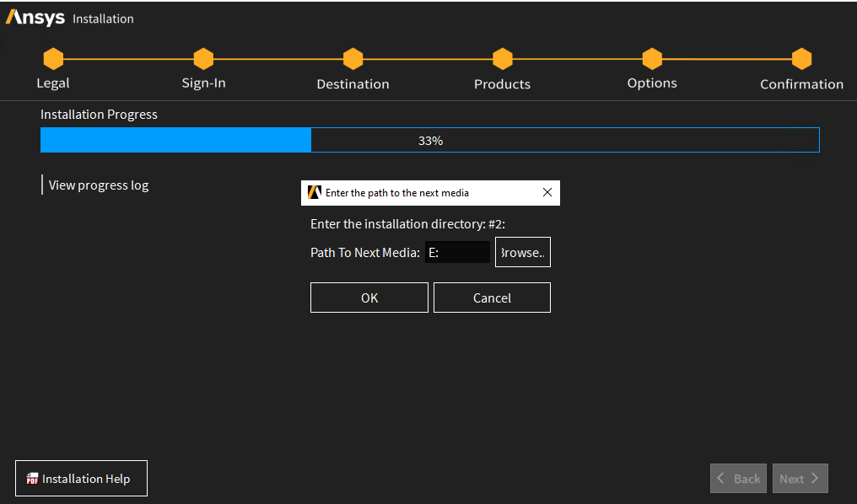857x504 pixels.
Task: Click the Confirmation step hexagon marker
Action: click(x=801, y=59)
